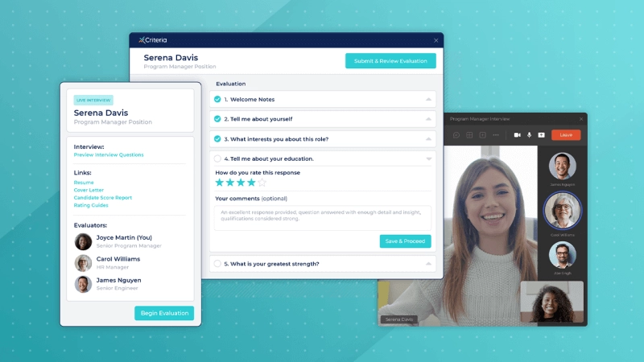The image size is (644, 362).
Task: Start screen sharing in the call
Action: pos(541,135)
